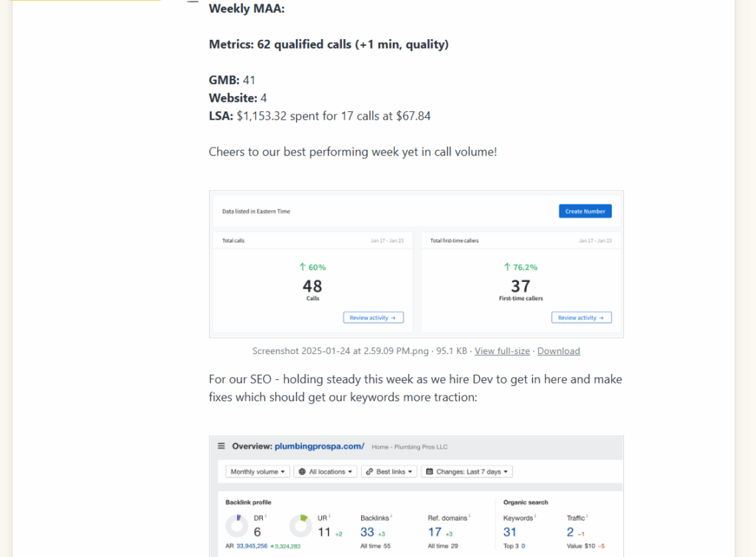This screenshot has width=756, height=557.
Task: Click the info icon beside Backlinks
Action: point(391,516)
